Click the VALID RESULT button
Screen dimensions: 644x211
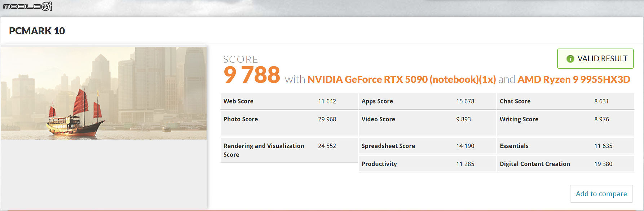point(595,58)
